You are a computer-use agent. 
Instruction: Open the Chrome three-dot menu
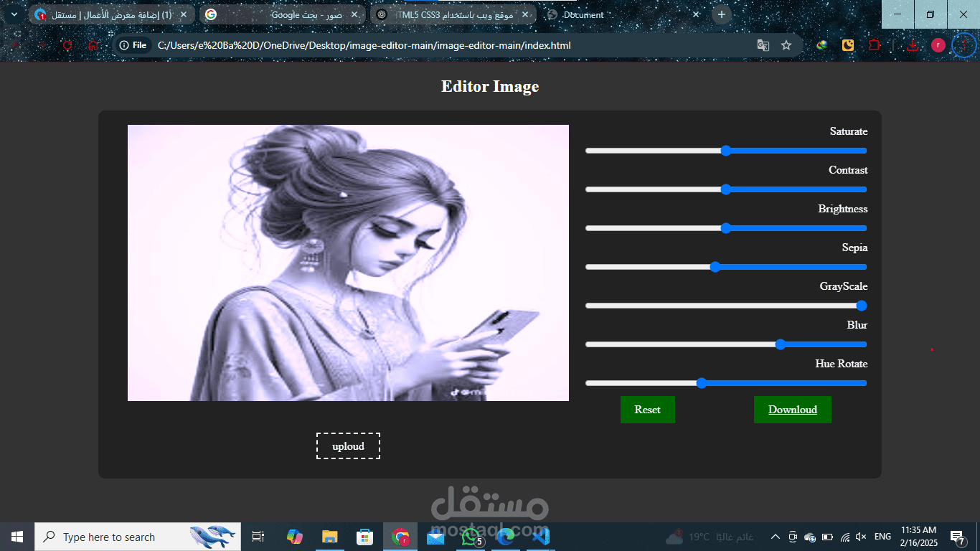pos(964,45)
